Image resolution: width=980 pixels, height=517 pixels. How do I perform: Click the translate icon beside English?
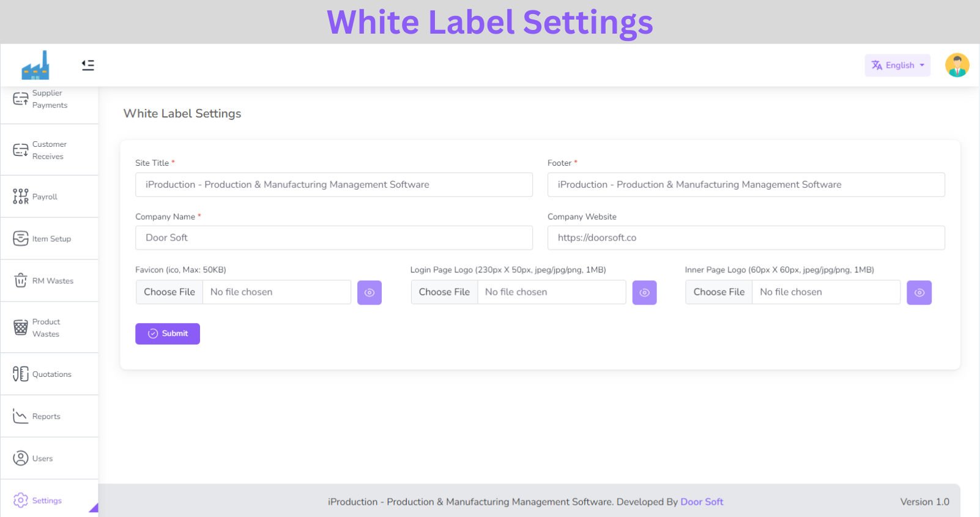coord(877,65)
